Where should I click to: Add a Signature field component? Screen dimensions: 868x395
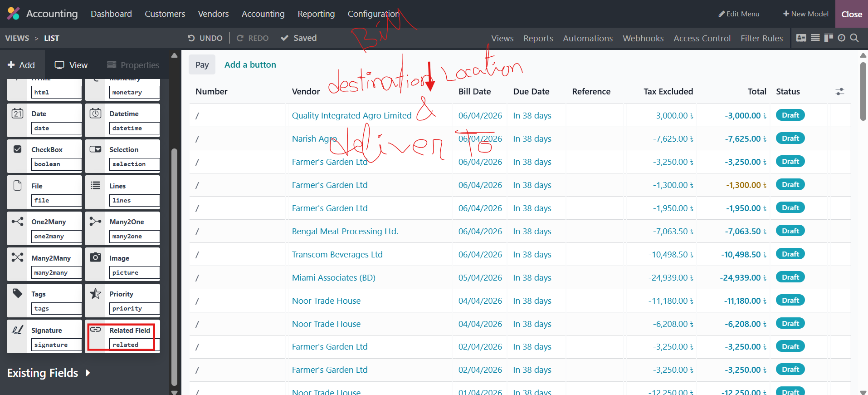[x=44, y=337]
